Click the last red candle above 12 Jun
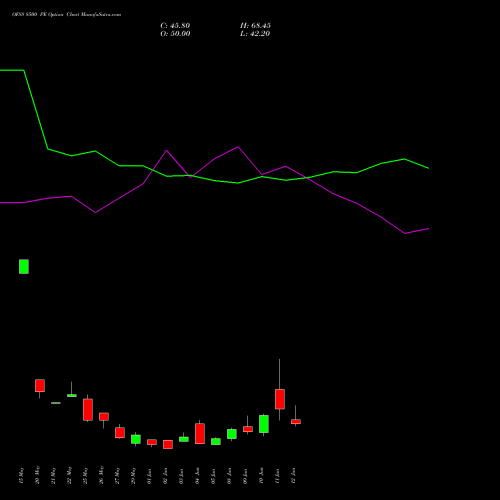 click(296, 422)
